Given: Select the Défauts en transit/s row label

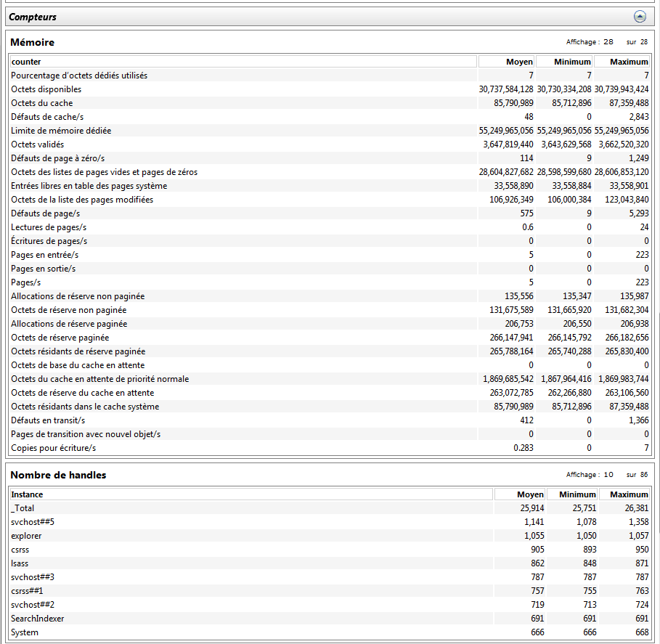Looking at the screenshot, I should tap(48, 420).
